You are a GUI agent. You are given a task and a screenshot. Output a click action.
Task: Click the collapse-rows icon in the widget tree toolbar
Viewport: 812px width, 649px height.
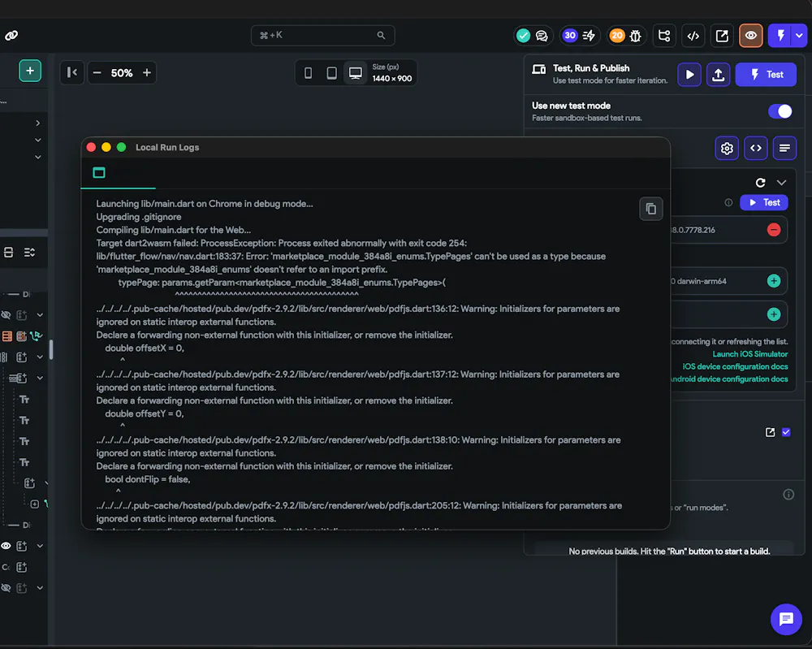8,253
